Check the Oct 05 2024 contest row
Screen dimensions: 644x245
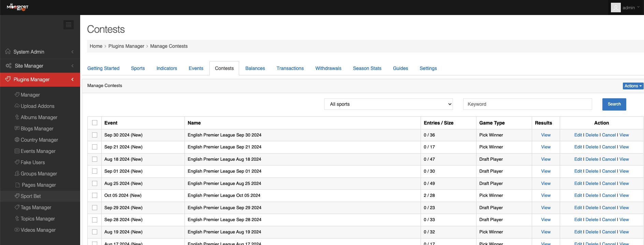click(94, 196)
